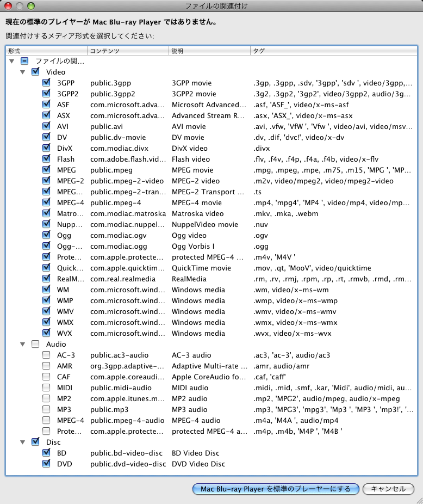This screenshot has height=504, width=423.
Task: Select the 'public.bd-video-disc' content cell
Action: pyautogui.click(x=126, y=453)
